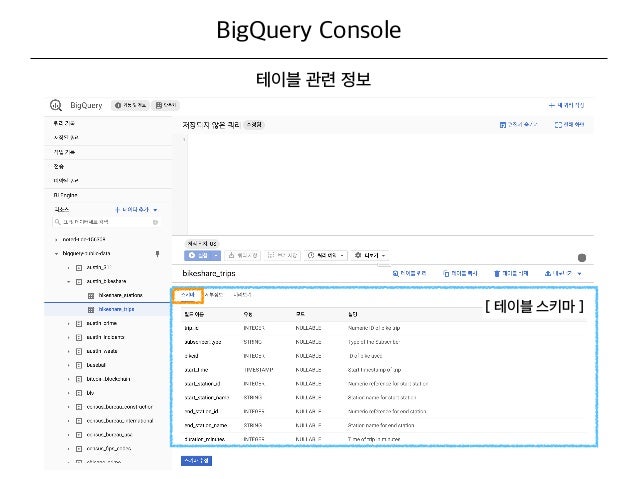Image resolution: width=638 pixels, height=479 pixels.
Task: Open the third left navigation item
Action: pos(64,152)
